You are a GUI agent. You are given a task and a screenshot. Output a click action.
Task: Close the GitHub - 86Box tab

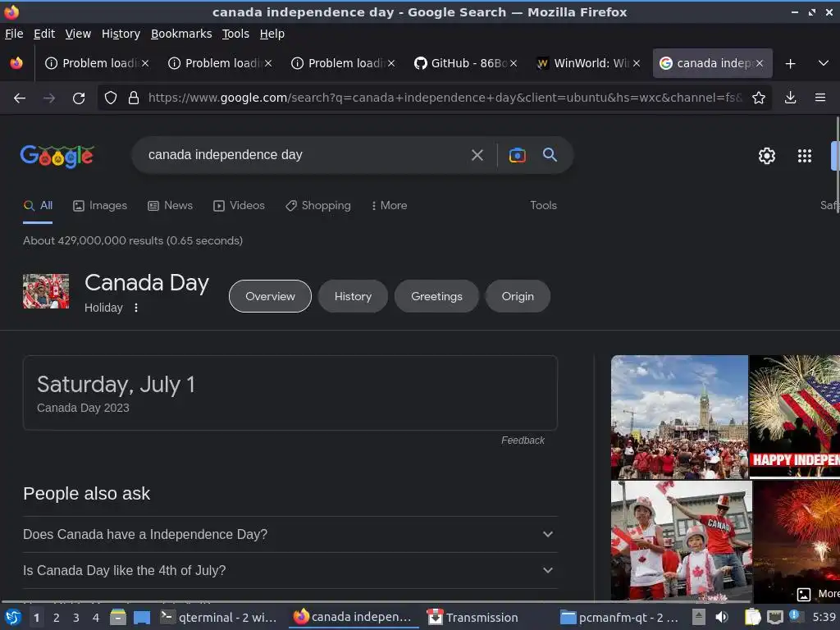point(514,63)
